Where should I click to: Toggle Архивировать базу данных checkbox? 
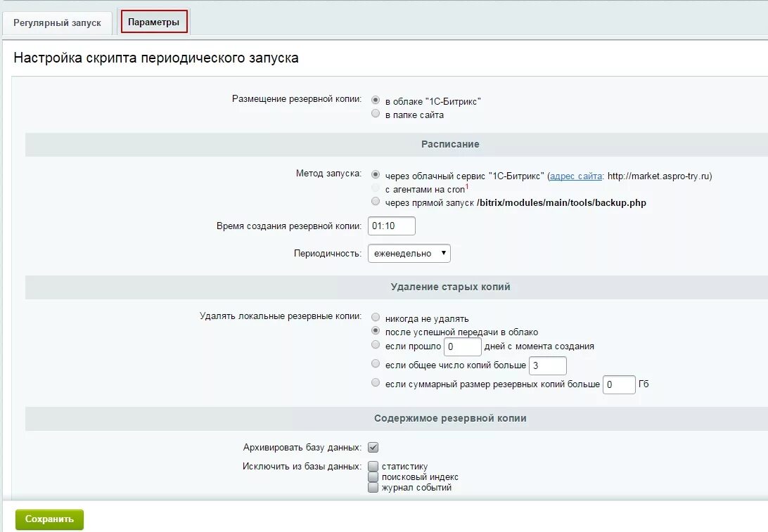pos(373,447)
